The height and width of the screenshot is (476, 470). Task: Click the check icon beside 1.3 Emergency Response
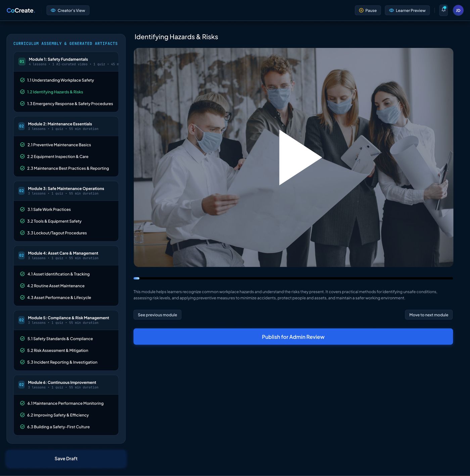(x=22, y=103)
